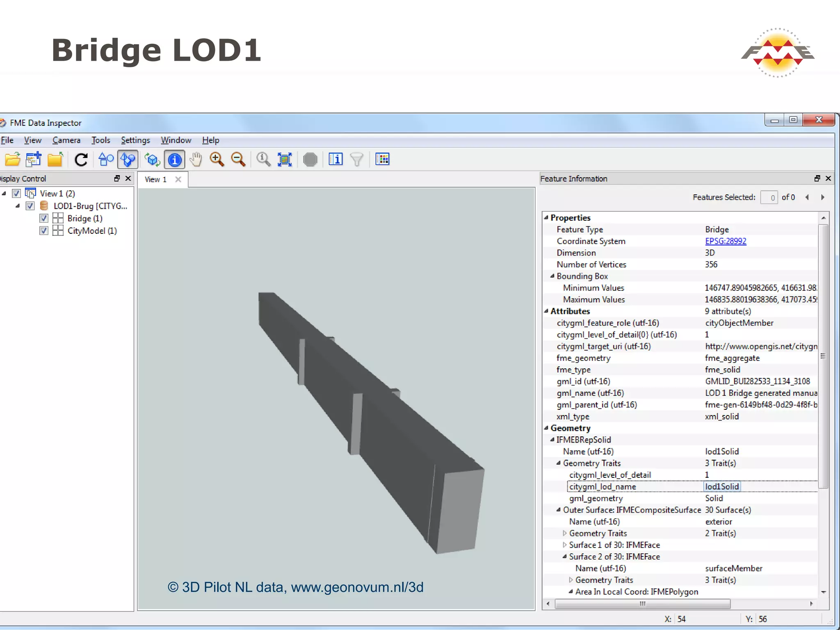Toggle the Feature Information window icon

click(x=336, y=159)
